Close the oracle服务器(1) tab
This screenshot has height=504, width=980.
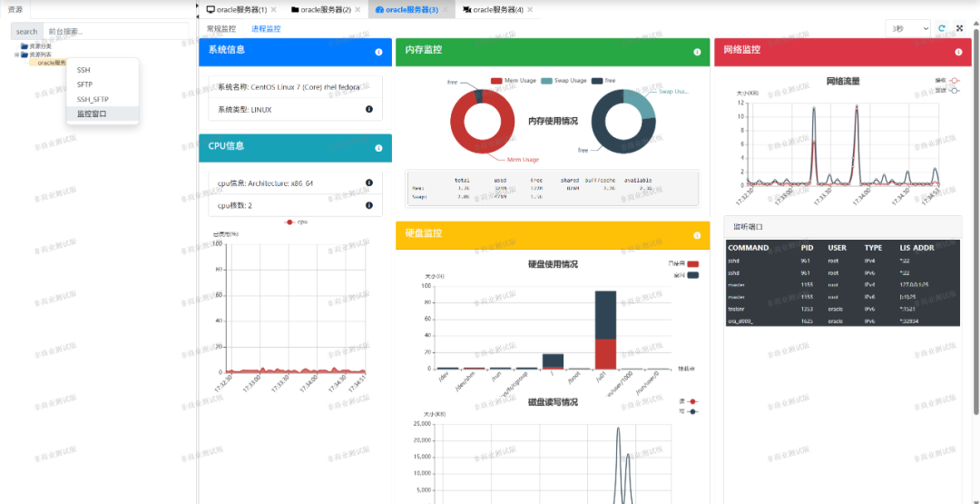[274, 10]
